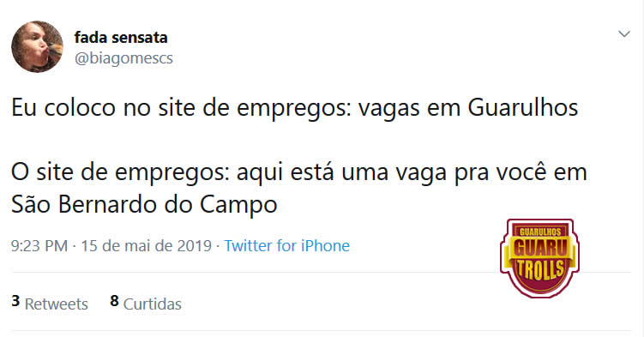
Task: Click the 9:23 PM timestamp
Action: [x=39, y=245]
